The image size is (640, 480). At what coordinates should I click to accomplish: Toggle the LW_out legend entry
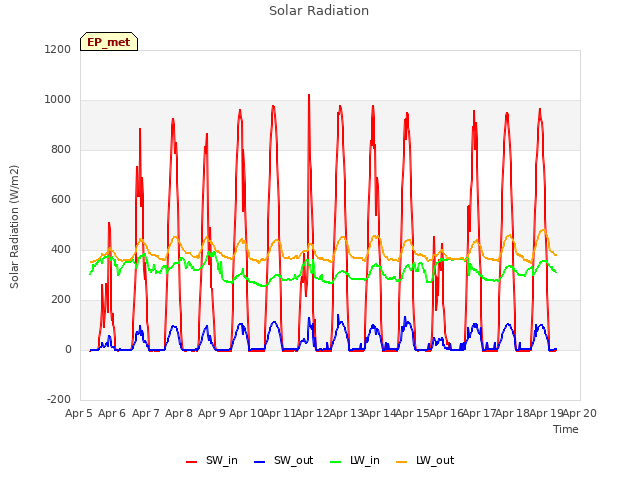click(x=425, y=460)
